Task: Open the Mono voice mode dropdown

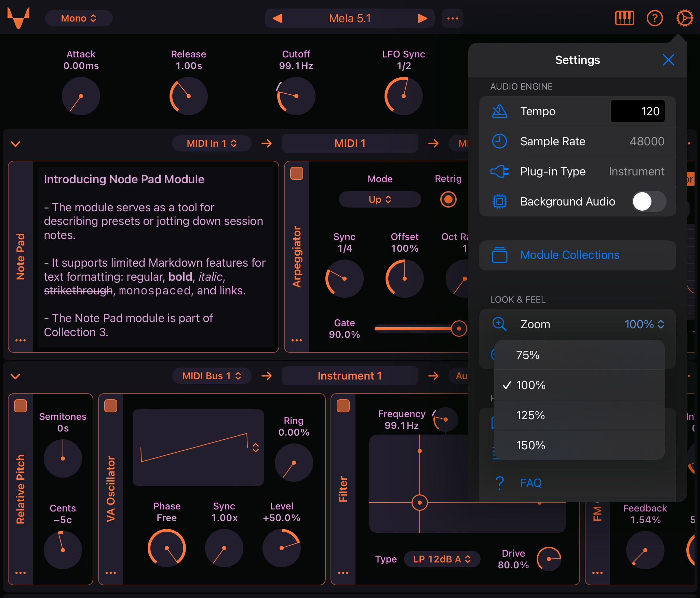Action: pos(79,18)
